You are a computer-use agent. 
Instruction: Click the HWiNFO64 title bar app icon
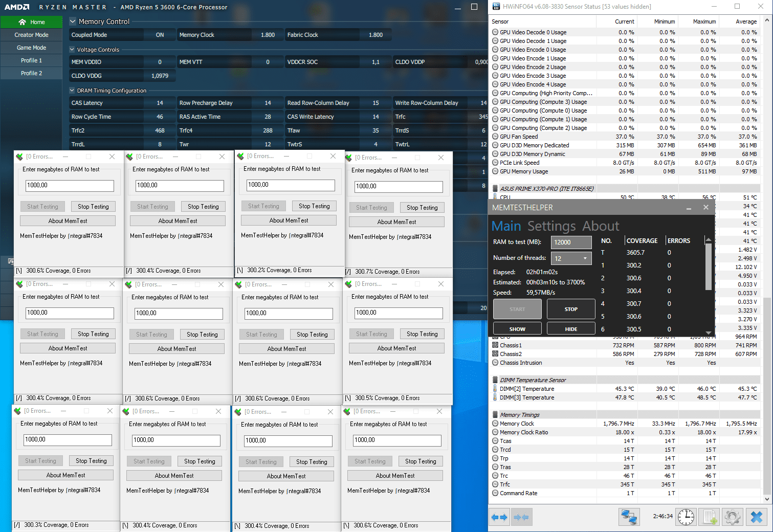click(x=496, y=7)
